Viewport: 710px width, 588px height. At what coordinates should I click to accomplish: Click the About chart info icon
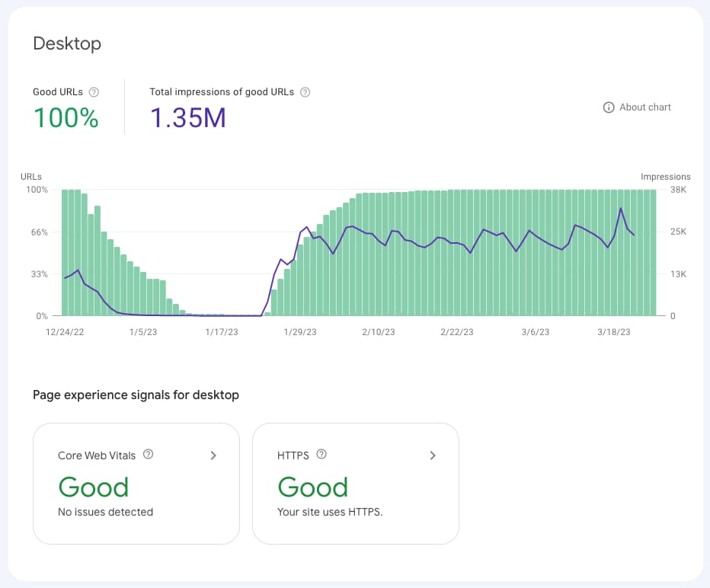click(609, 107)
